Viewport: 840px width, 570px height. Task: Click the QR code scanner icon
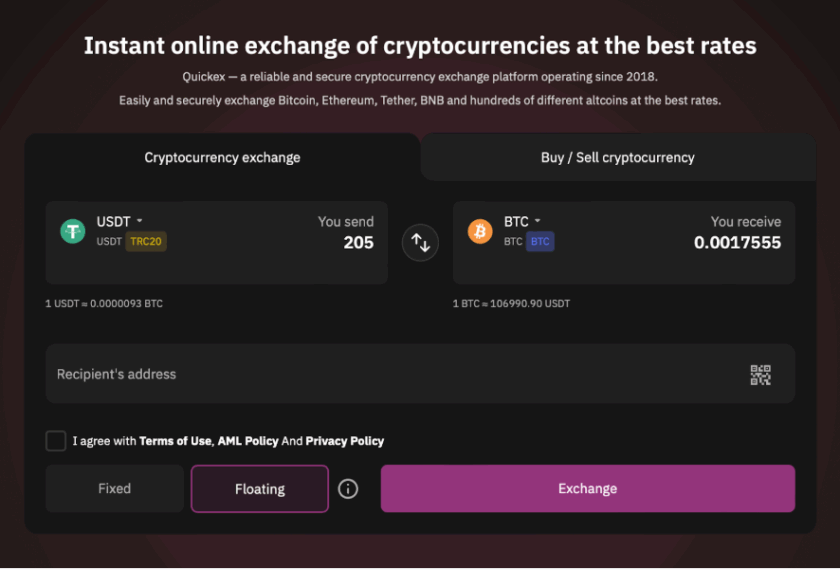[x=761, y=375]
